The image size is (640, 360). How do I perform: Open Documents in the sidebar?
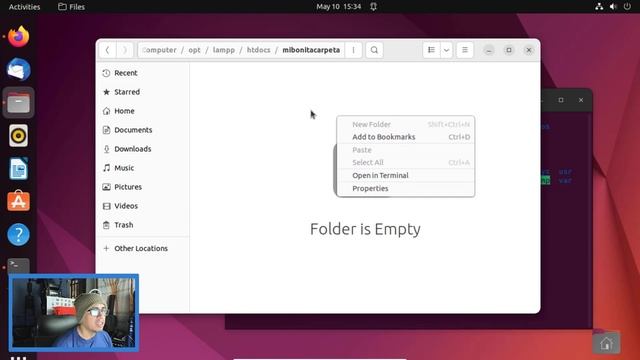[142, 130]
